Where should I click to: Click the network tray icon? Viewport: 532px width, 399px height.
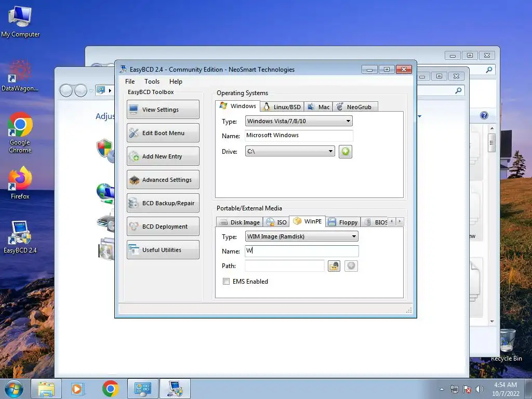(x=454, y=389)
